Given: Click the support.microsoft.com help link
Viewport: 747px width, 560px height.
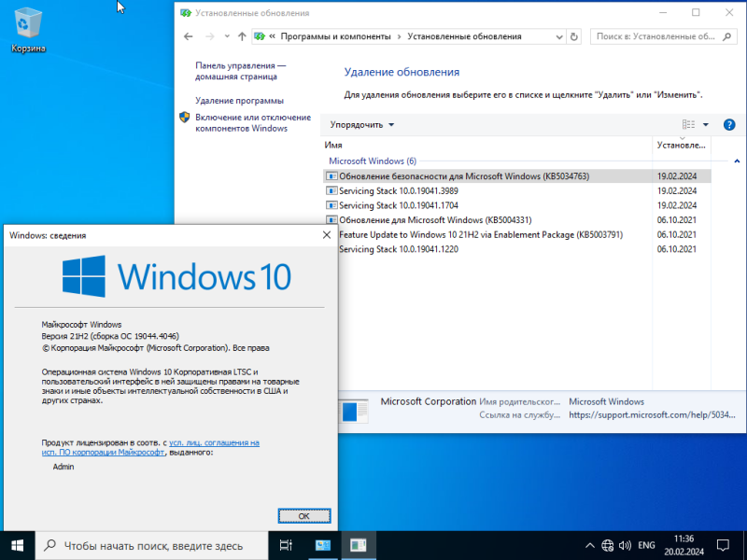Looking at the screenshot, I should [x=652, y=415].
